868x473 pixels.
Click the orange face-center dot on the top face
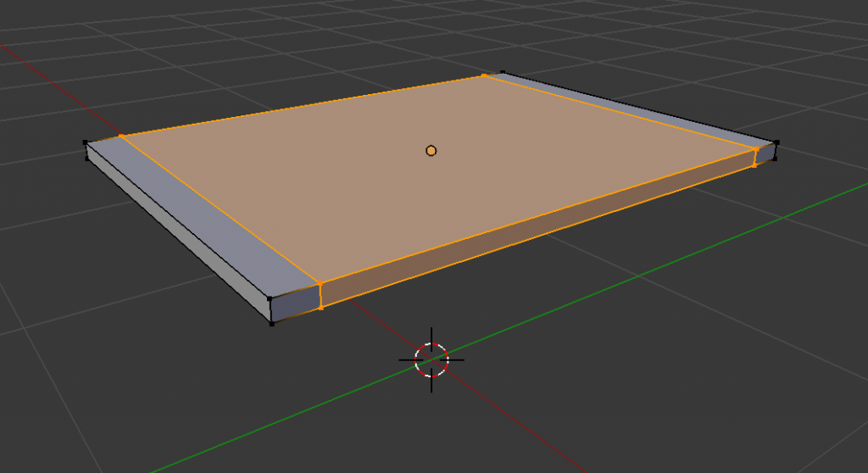[x=431, y=151]
